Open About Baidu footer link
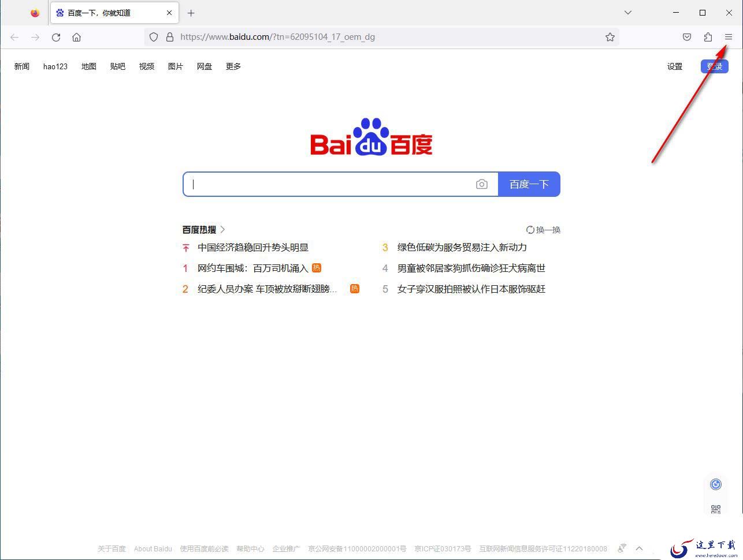The image size is (743, 560). click(153, 548)
